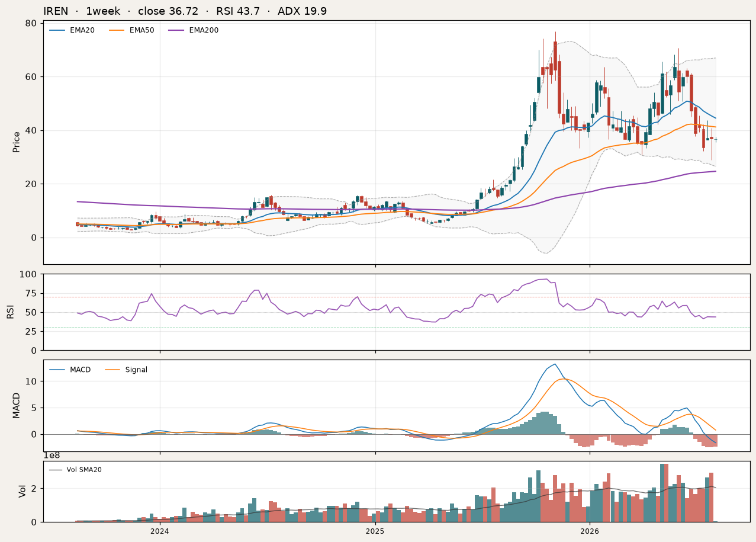
Task: Click the last candlestick on price chart
Action: (715, 139)
